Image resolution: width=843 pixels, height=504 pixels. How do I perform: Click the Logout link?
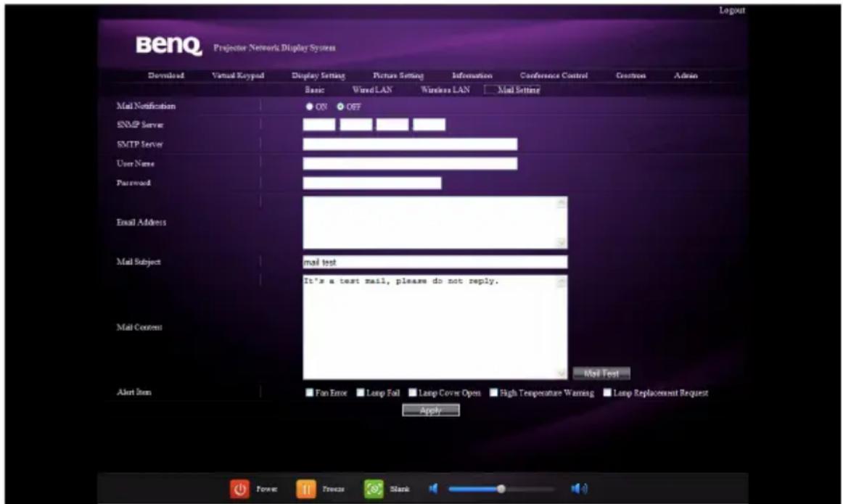[732, 10]
